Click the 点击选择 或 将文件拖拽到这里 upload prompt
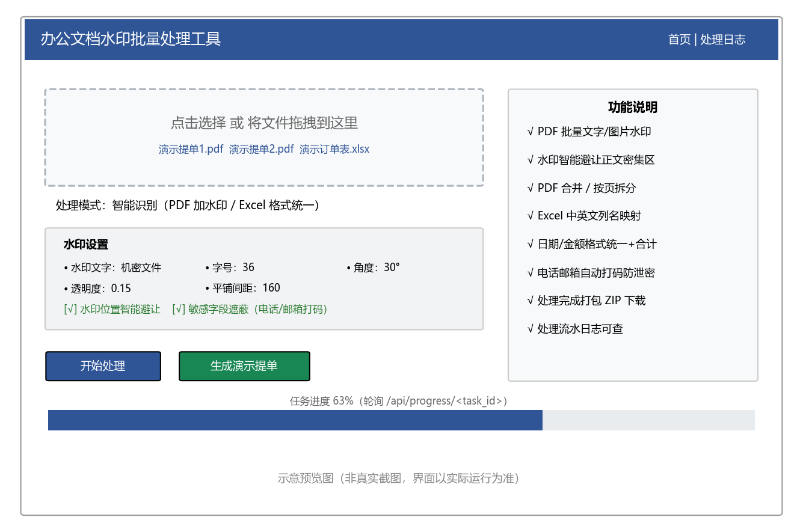 click(x=264, y=123)
